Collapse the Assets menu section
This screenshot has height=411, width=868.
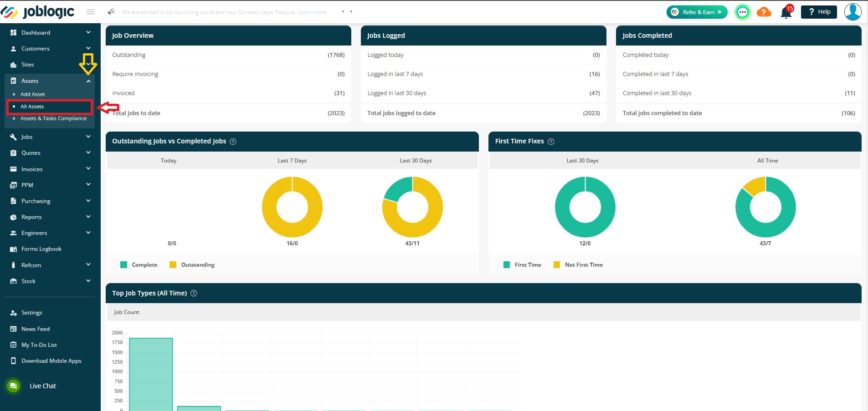(x=88, y=81)
